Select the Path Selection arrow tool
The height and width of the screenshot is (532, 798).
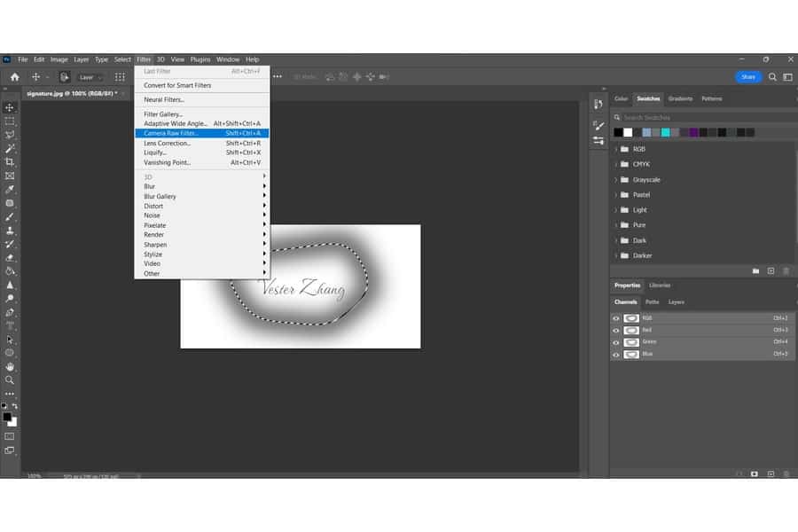click(10, 339)
